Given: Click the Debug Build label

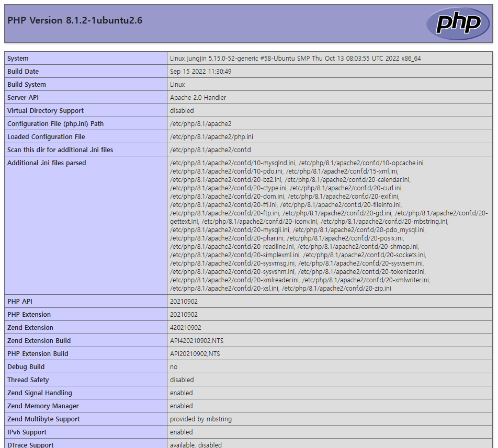Looking at the screenshot, I should [x=26, y=366].
